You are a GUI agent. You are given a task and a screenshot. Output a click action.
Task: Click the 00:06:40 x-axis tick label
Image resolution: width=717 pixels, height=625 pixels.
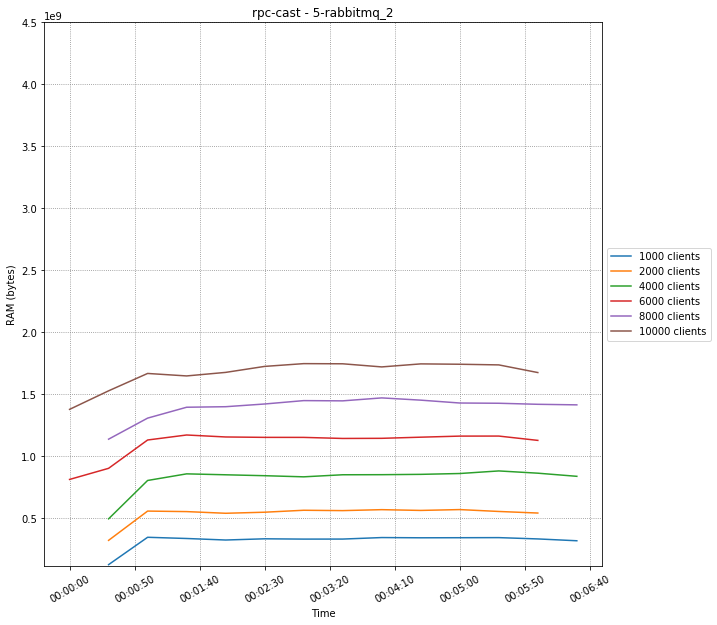click(589, 582)
